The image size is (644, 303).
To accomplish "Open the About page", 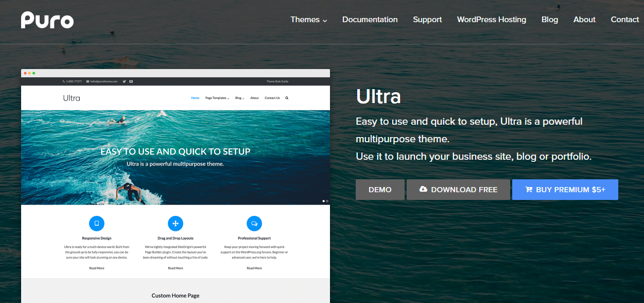I will tap(584, 20).
